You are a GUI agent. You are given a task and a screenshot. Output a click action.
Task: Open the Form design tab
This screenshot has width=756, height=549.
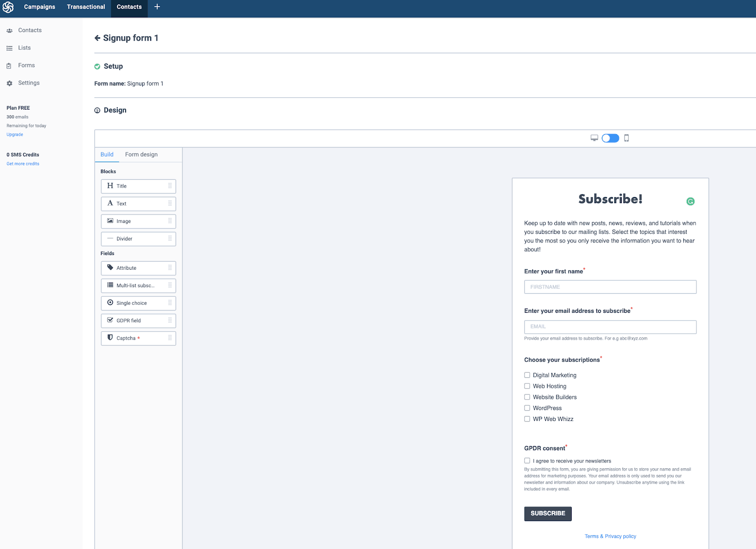pyautogui.click(x=141, y=154)
